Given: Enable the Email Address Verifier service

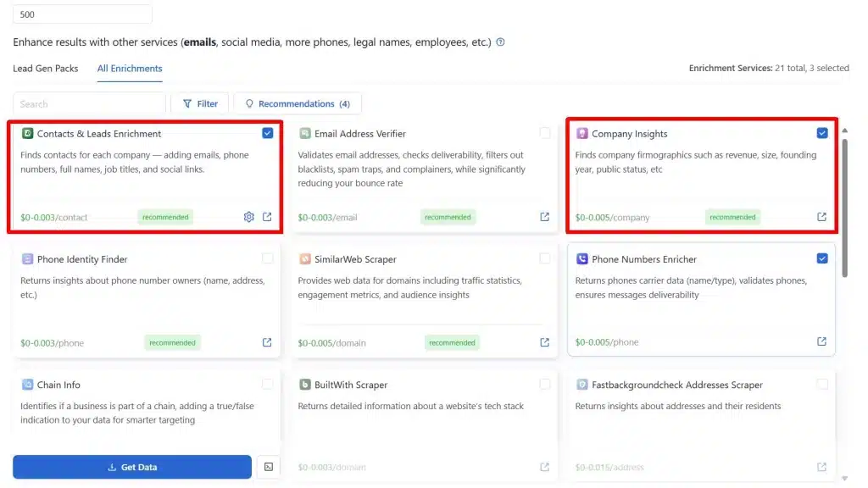Looking at the screenshot, I should pyautogui.click(x=545, y=132).
